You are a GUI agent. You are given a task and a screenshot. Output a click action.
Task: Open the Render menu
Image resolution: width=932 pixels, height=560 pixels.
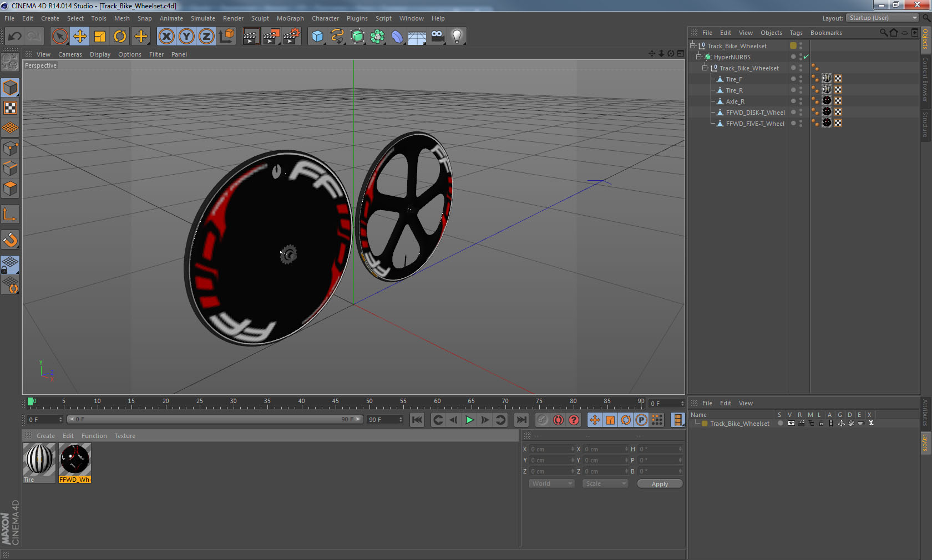pyautogui.click(x=233, y=18)
